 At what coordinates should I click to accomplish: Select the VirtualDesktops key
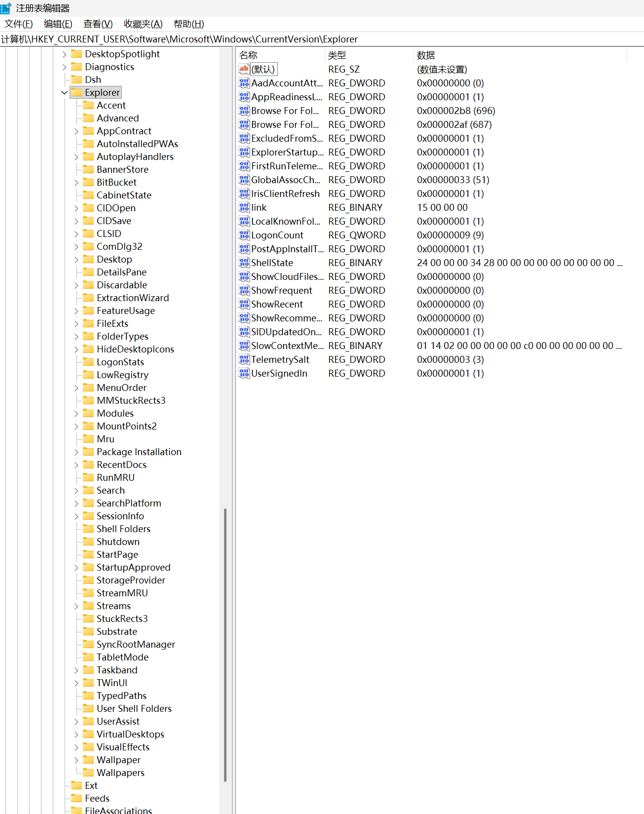[x=130, y=734]
